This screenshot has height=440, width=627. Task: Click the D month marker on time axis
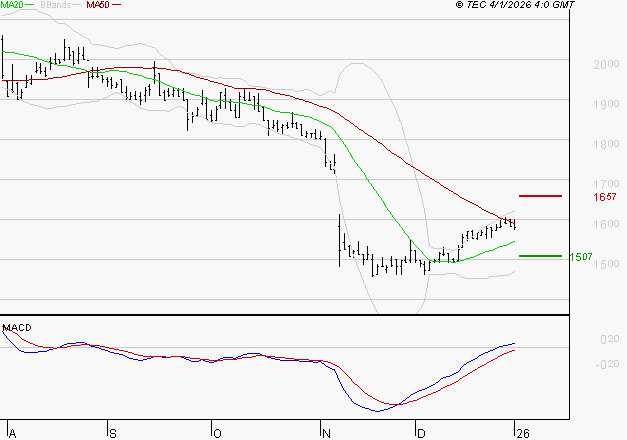click(x=421, y=434)
